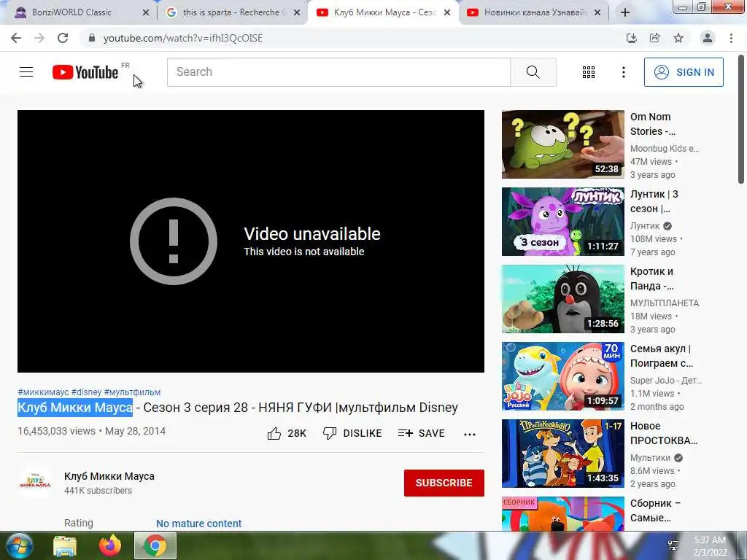Click the network tray icon
This screenshot has height=560, width=747.
point(673,545)
